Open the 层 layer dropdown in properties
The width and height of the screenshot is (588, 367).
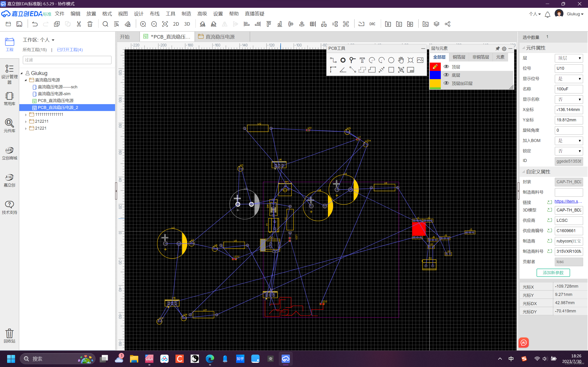568,58
